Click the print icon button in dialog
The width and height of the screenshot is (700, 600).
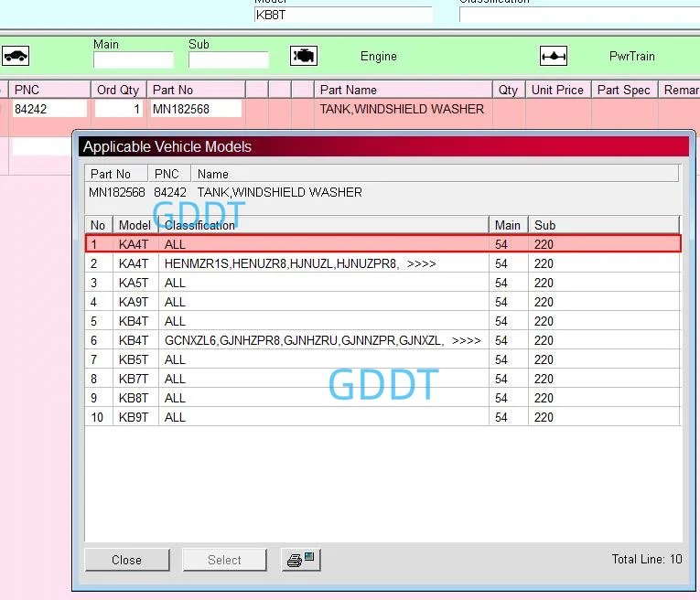click(x=301, y=560)
